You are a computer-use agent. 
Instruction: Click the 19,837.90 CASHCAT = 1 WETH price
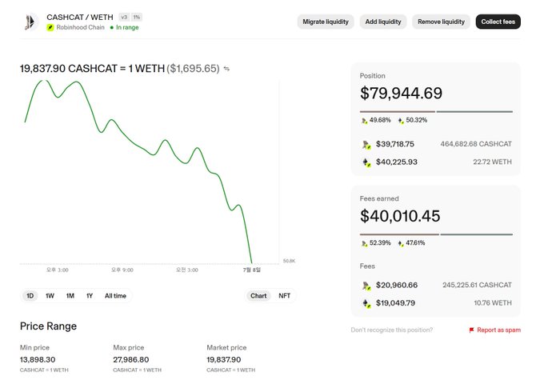tap(92, 69)
